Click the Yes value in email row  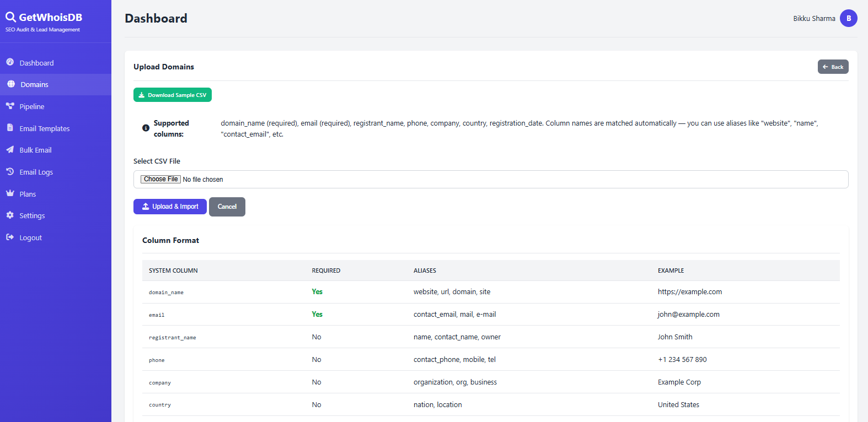click(317, 315)
